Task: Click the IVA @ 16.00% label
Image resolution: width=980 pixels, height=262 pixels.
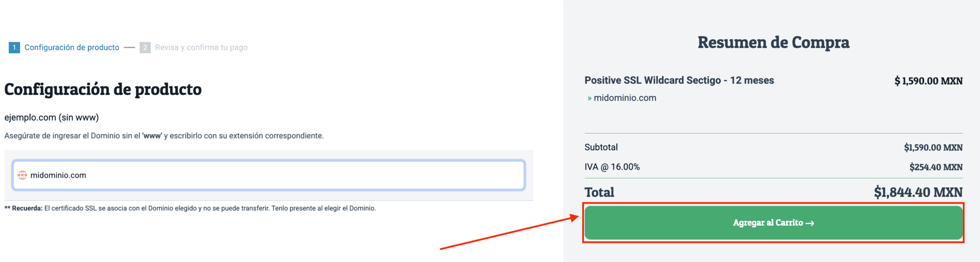Action: [x=612, y=167]
